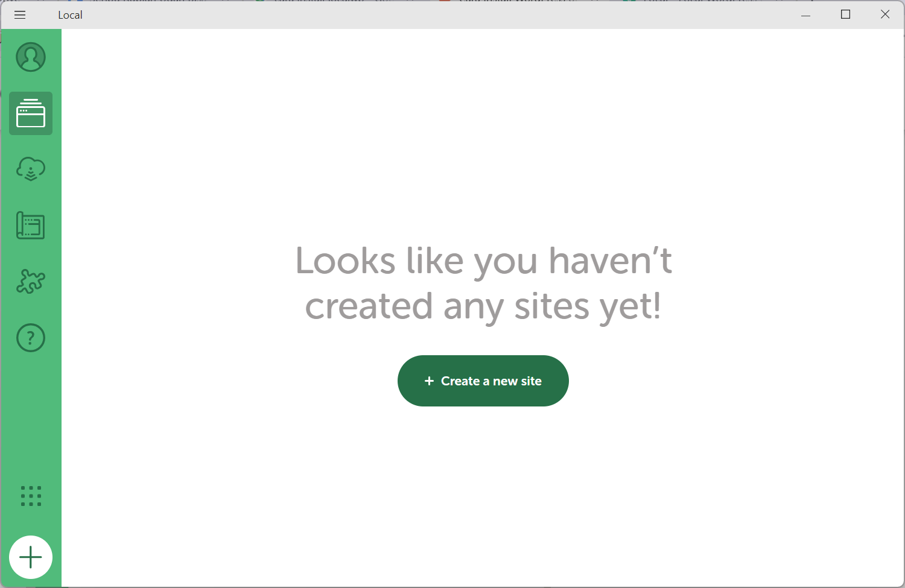Open the Cloud Backups cloud icon

31,169
